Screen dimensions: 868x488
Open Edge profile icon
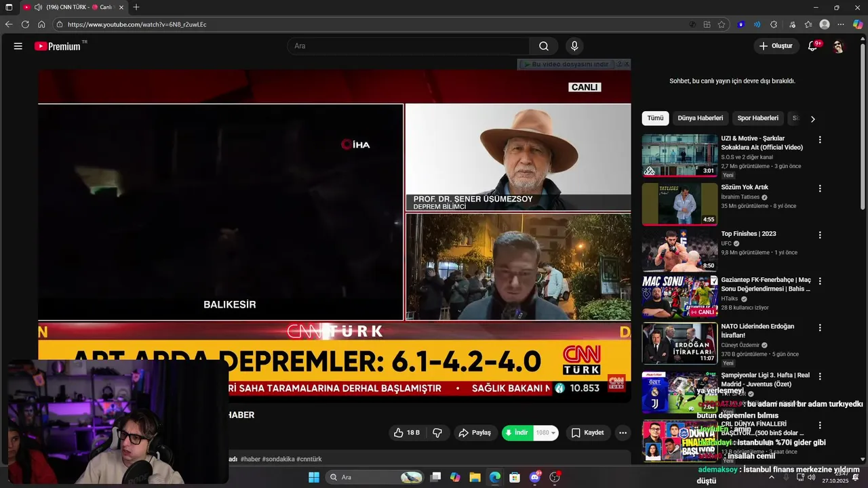point(825,24)
